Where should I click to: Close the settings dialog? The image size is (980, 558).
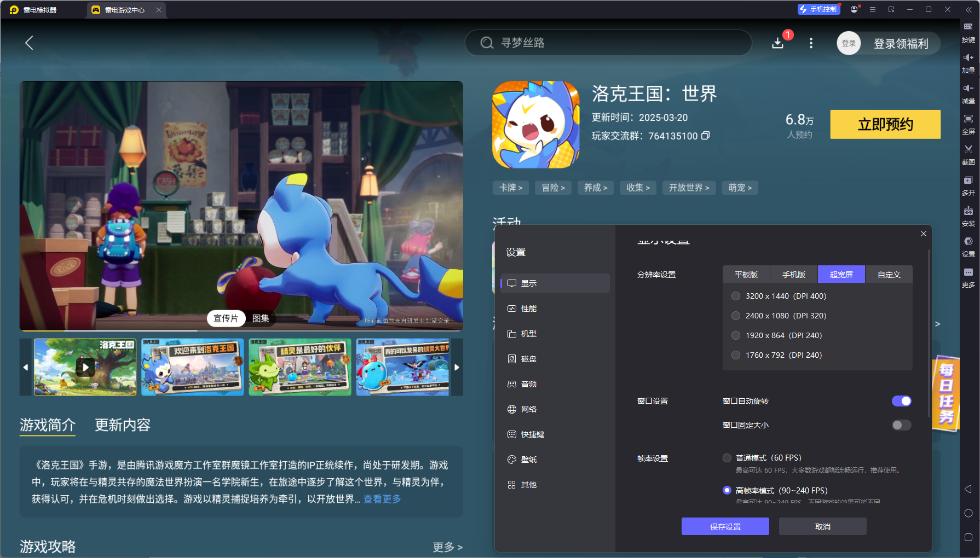[x=924, y=234]
